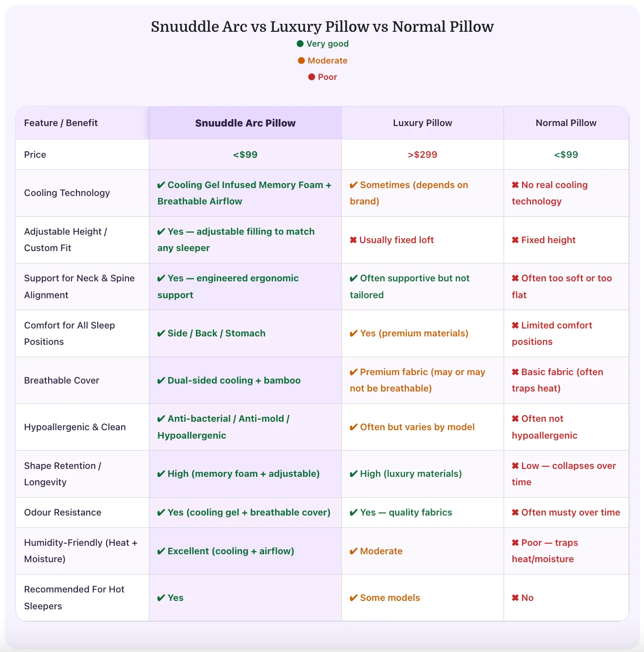The width and height of the screenshot is (644, 652).
Task: Click the orange checkmark beside Some models
Action: coord(354,598)
